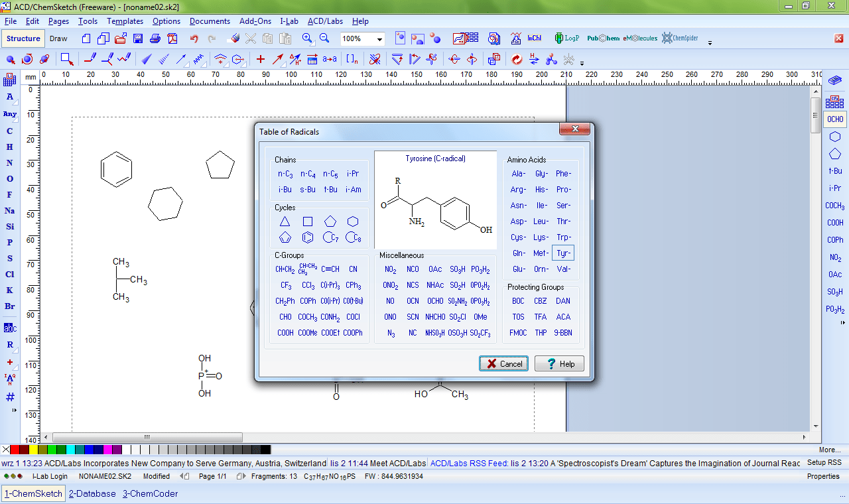849x504 pixels.
Task: Select the benzene ring in Cycles group
Action: coord(308,237)
